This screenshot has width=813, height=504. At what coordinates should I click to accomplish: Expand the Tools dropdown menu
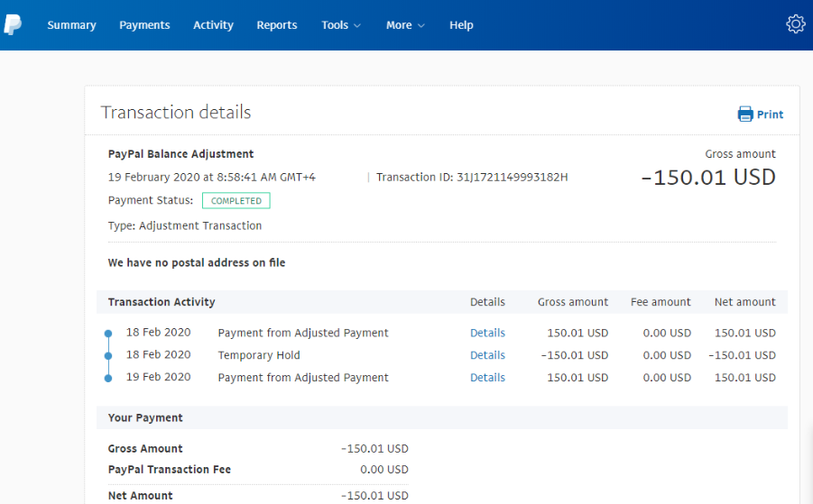(x=341, y=25)
